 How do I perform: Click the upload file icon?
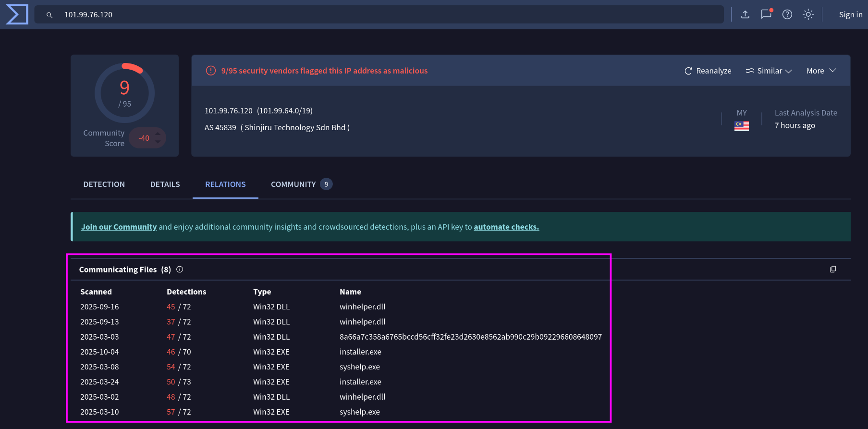point(745,14)
